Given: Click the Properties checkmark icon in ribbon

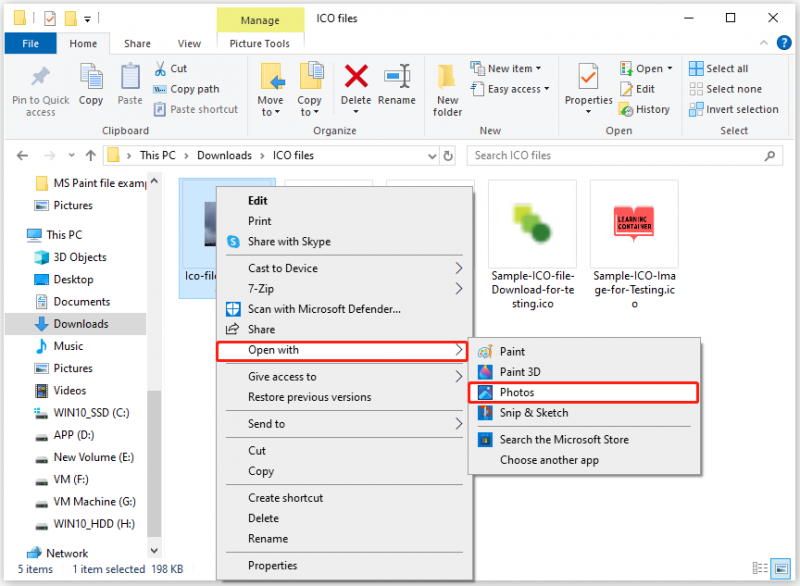Looking at the screenshot, I should tap(588, 77).
